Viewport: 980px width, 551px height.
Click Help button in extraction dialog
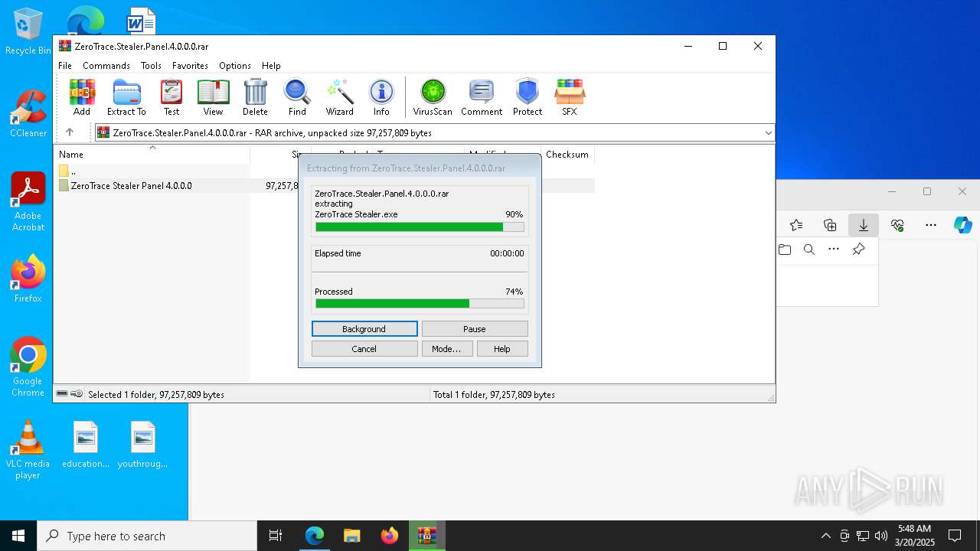502,349
